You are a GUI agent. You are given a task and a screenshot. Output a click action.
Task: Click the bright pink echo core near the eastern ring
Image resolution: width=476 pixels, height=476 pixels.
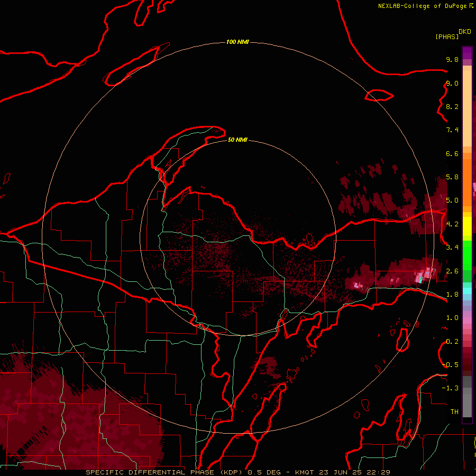pyautogui.click(x=424, y=275)
